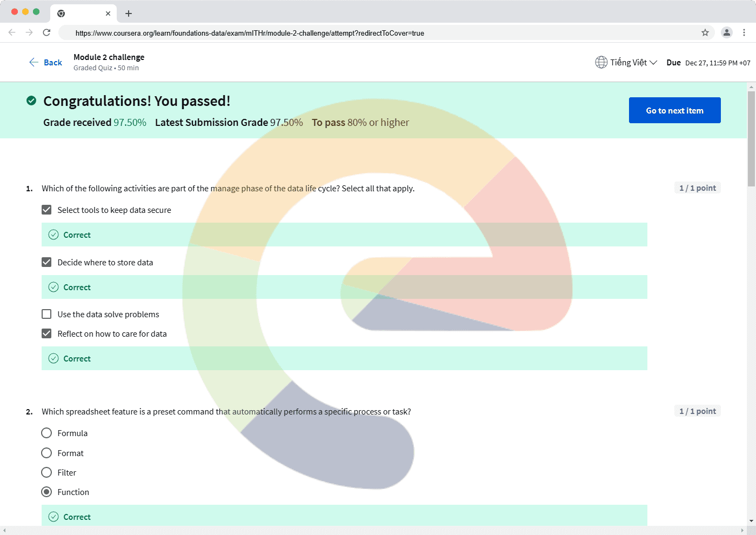The image size is (756, 535).
Task: Click the Correct icon under 'Decide where to store data'
Action: pos(53,287)
